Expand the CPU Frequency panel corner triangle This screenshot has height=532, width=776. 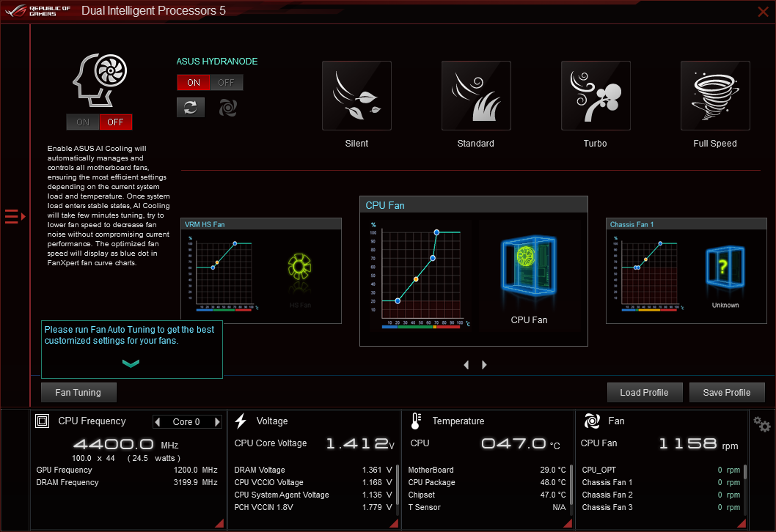tap(219, 523)
